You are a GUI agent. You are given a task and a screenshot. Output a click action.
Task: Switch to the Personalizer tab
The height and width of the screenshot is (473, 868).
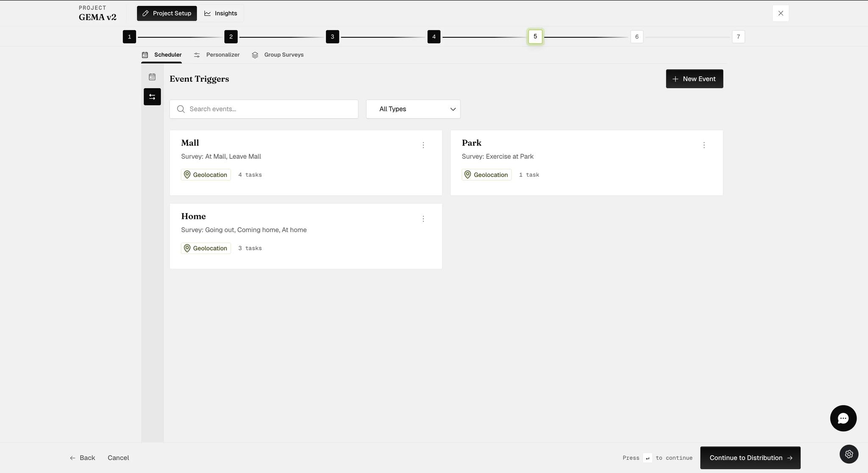217,55
